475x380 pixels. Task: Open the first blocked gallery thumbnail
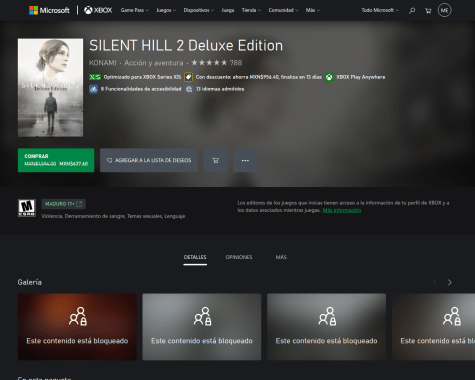click(x=77, y=327)
